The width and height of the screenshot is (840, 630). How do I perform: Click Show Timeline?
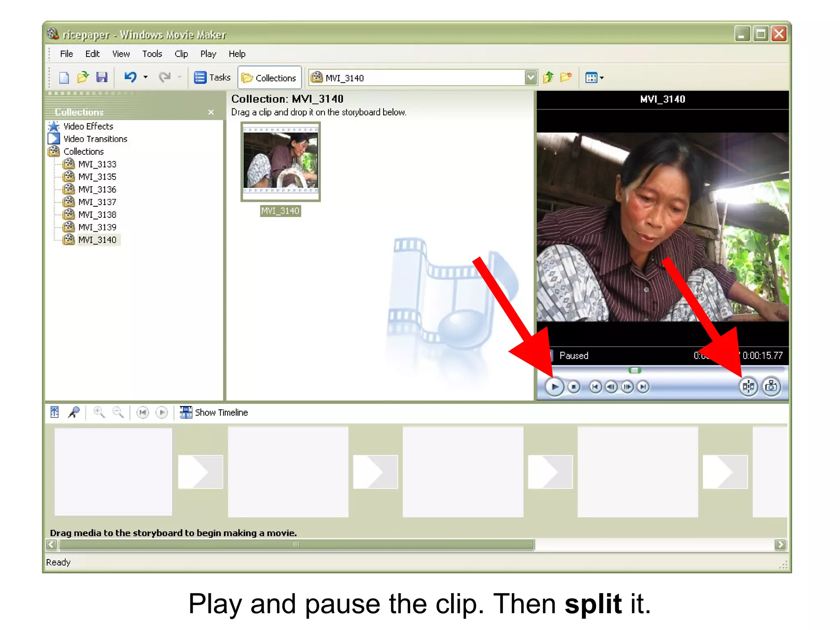click(x=214, y=412)
